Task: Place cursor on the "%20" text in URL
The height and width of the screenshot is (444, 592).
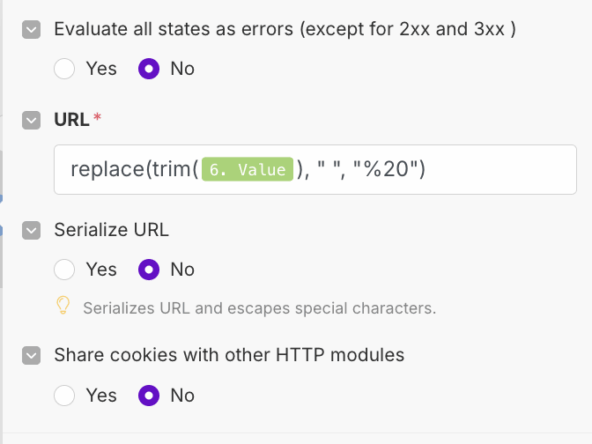Action: 385,169
